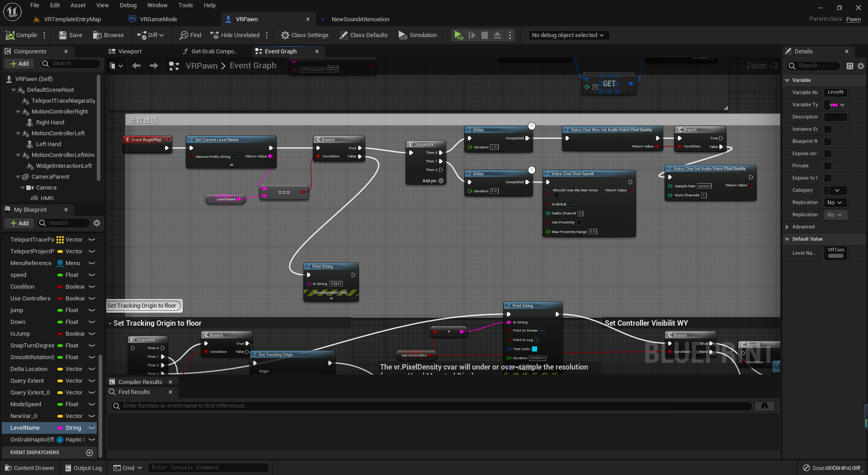This screenshot has width=868, height=475.
Task: Switch to the Viewport tab
Action: (x=130, y=52)
